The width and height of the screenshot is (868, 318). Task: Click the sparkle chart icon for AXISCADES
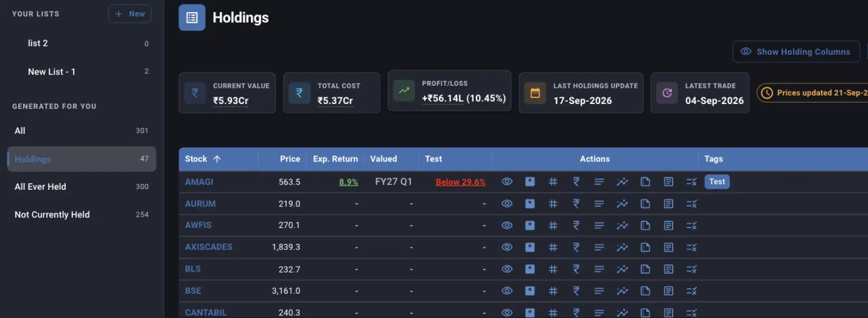[x=622, y=247]
